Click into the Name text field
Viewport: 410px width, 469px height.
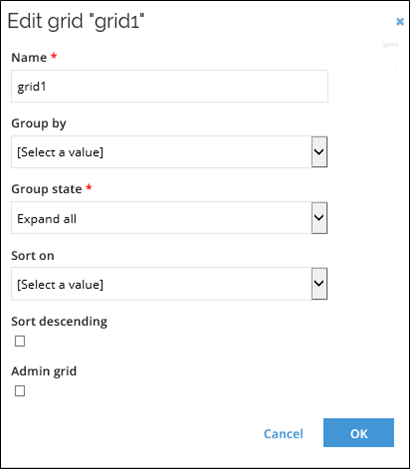[x=169, y=86]
